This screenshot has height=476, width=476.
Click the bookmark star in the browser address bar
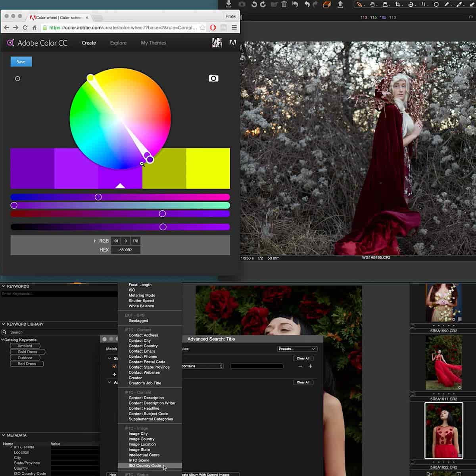[x=202, y=28]
